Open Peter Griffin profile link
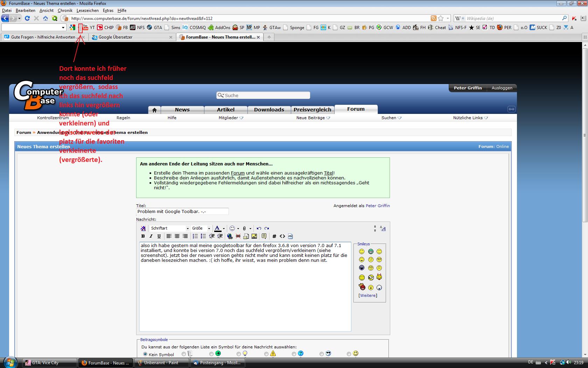This screenshot has width=588, height=368. click(x=378, y=206)
